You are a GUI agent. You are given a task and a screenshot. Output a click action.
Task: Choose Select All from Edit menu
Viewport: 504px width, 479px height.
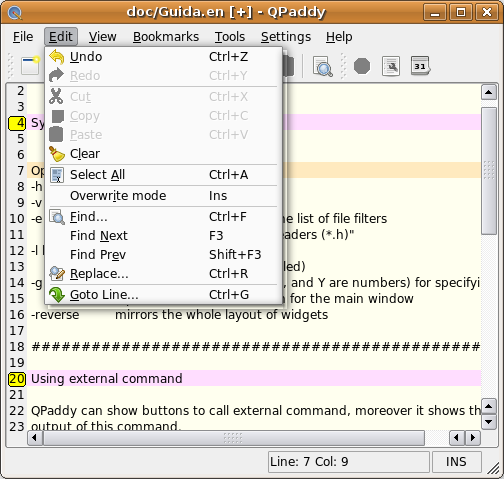pos(163,175)
